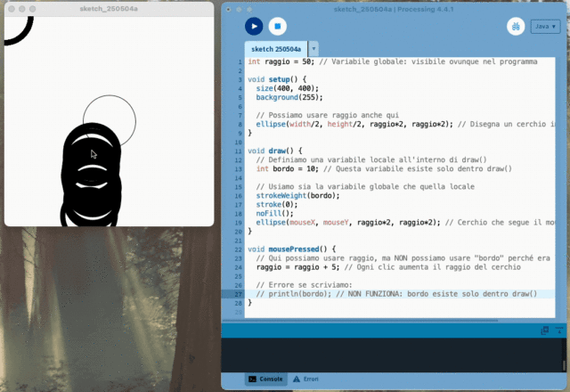This screenshot has width=570, height=392.
Task: Run the sketch with the play button
Action: pos(254,27)
